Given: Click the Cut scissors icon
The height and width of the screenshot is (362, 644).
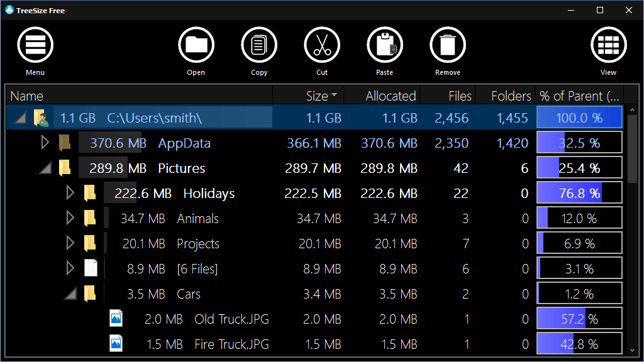Looking at the screenshot, I should click(x=322, y=45).
